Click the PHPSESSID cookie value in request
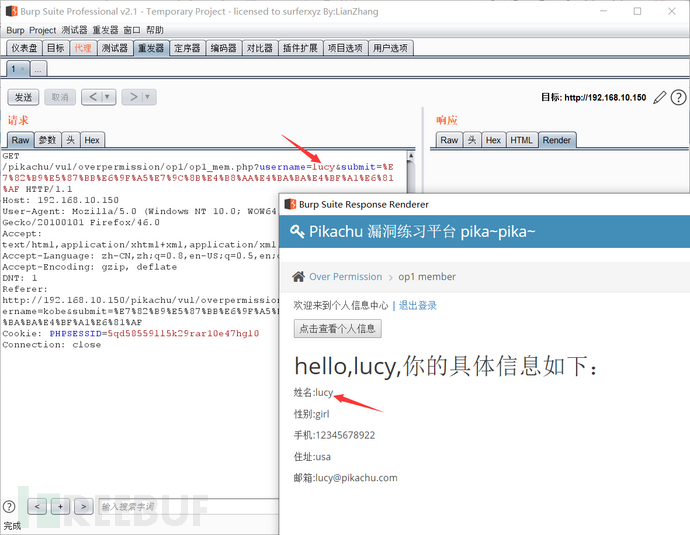 [x=184, y=333]
